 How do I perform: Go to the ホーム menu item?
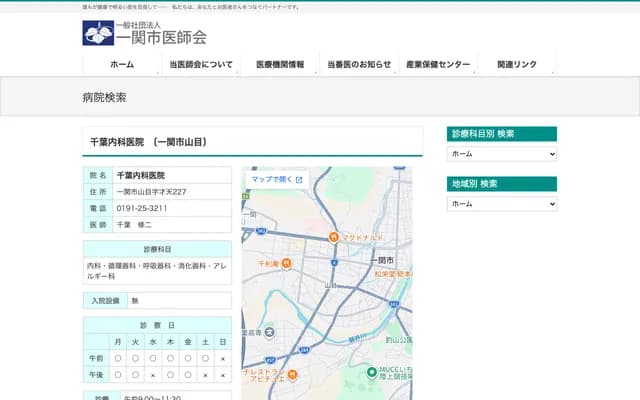(122, 64)
